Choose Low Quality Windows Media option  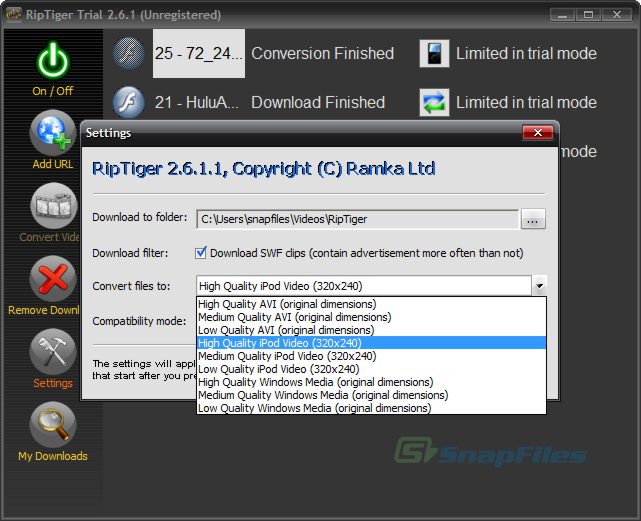point(371,408)
